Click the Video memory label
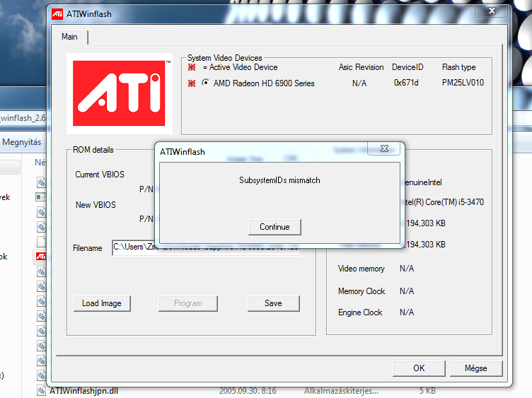This screenshot has height=398, width=532. [362, 269]
